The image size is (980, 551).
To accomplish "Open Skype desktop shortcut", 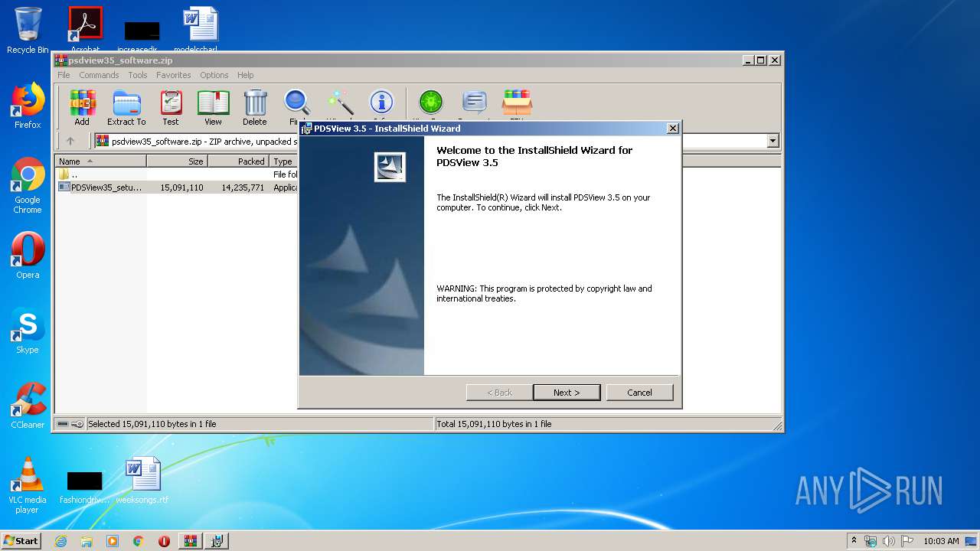I will pos(28,331).
